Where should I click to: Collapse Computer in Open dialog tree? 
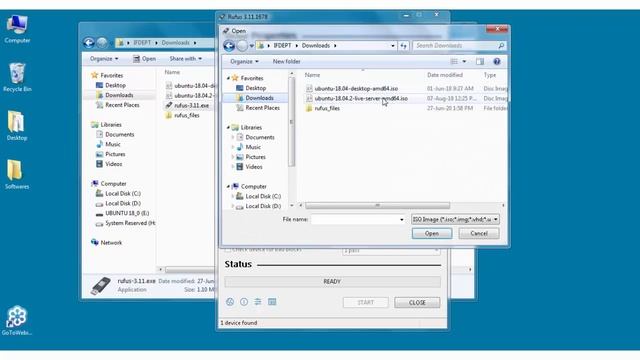tap(228, 187)
